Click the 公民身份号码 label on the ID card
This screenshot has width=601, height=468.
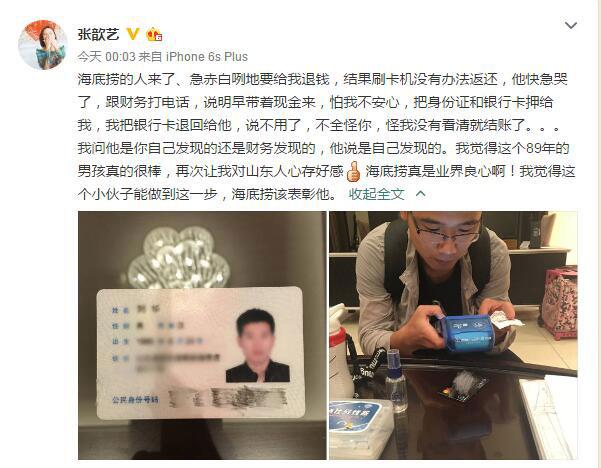pos(135,400)
